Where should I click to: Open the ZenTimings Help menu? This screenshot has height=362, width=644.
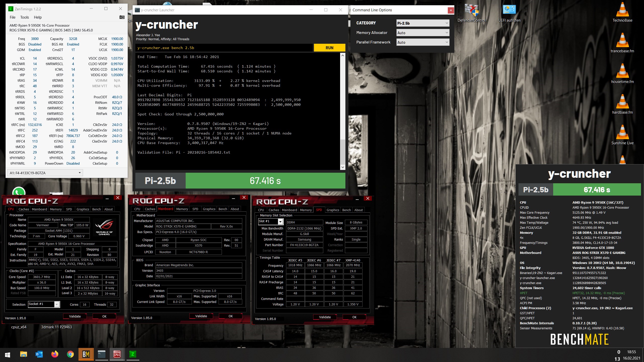pos(38,17)
